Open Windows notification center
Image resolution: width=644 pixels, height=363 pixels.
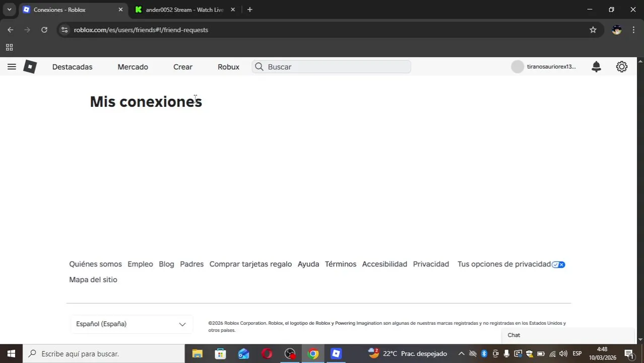(x=629, y=353)
